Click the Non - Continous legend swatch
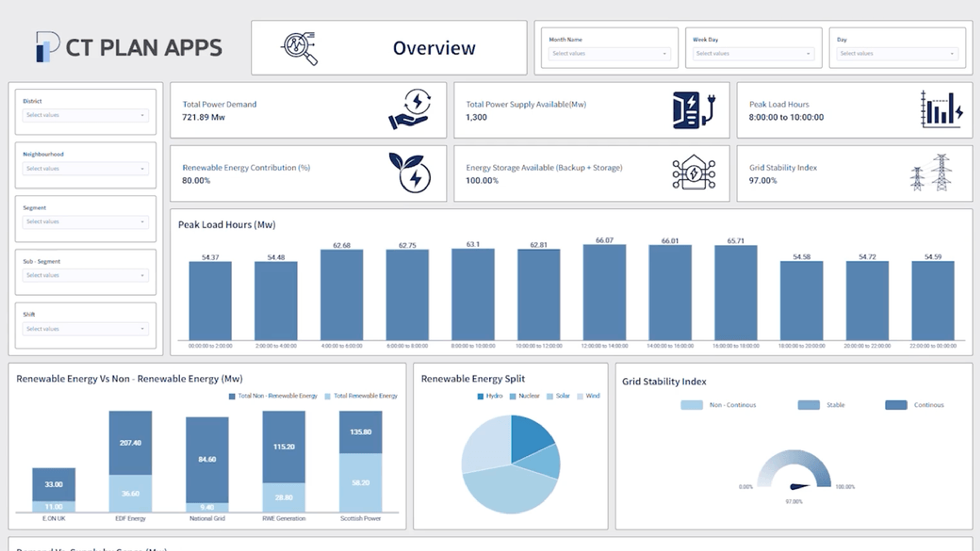 [692, 405]
